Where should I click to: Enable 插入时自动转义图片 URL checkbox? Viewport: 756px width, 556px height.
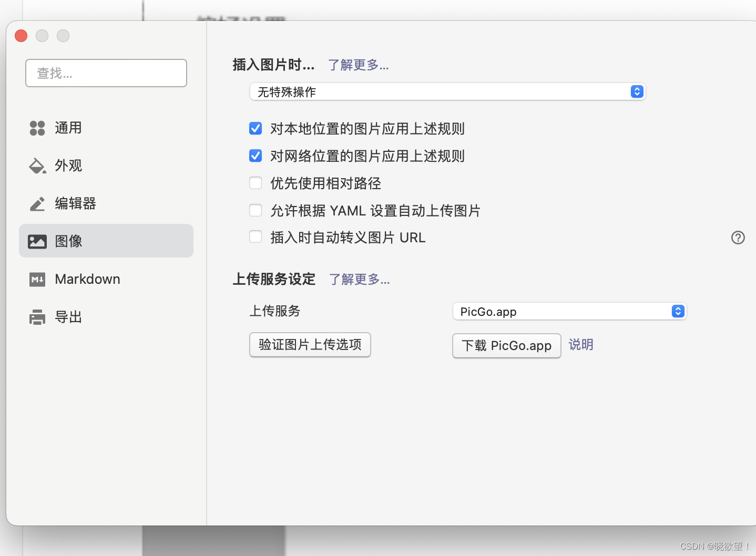(x=256, y=237)
